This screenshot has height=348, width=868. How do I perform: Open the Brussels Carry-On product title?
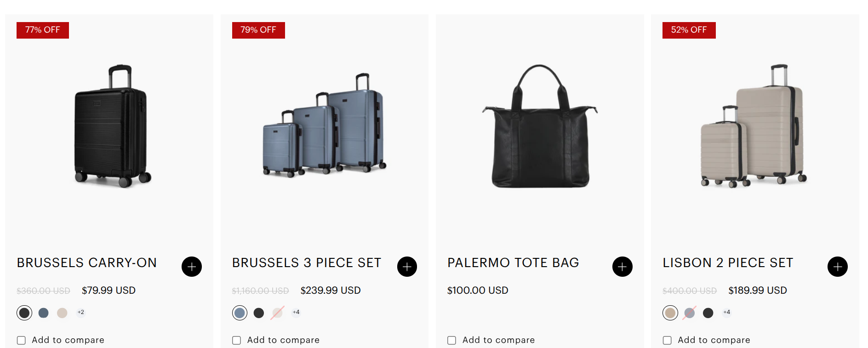pos(87,262)
